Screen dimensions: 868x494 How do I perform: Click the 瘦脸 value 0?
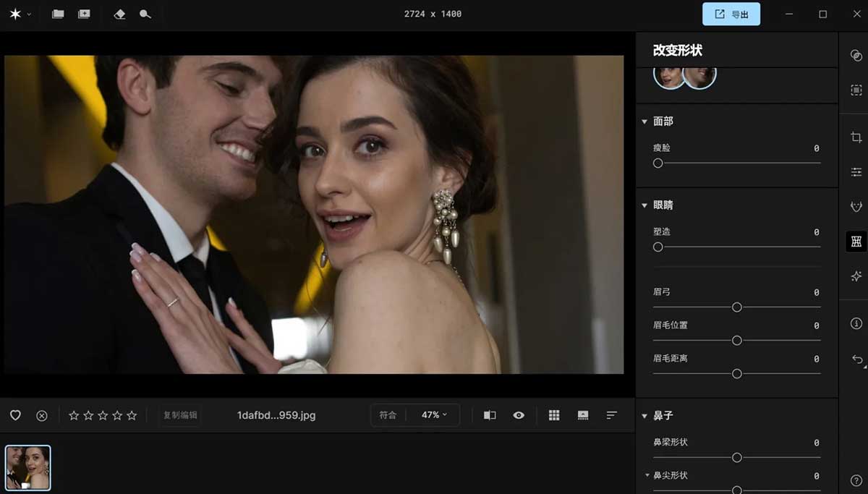point(817,148)
